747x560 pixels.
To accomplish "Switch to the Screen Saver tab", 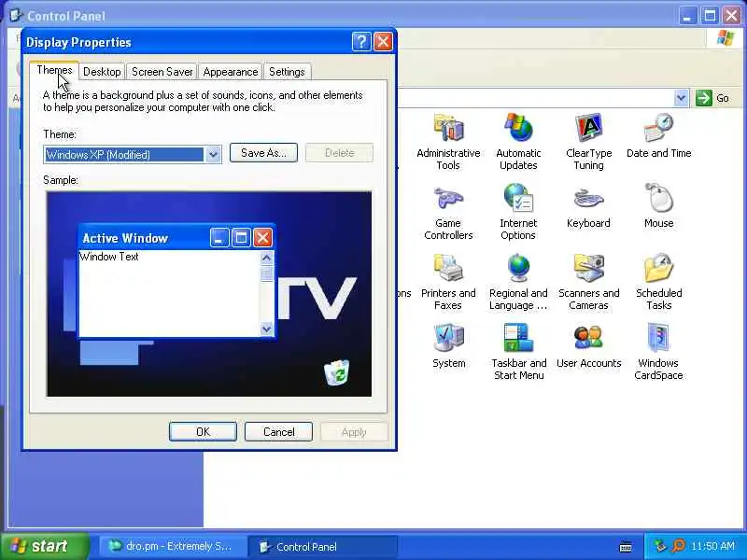I will click(162, 72).
